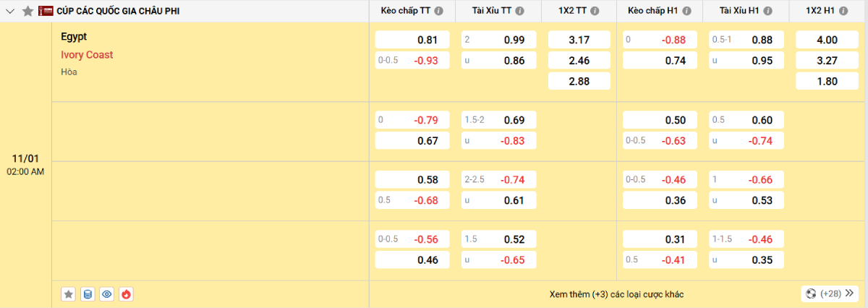Screen dimensions: 868x308
Task: Collapse the Cúp Các Quốc Gia Châu Phi league
Action: [11, 11]
